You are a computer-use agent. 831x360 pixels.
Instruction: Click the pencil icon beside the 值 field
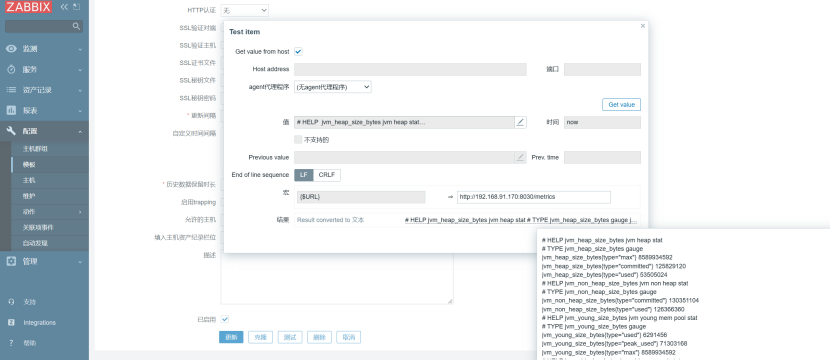click(520, 122)
